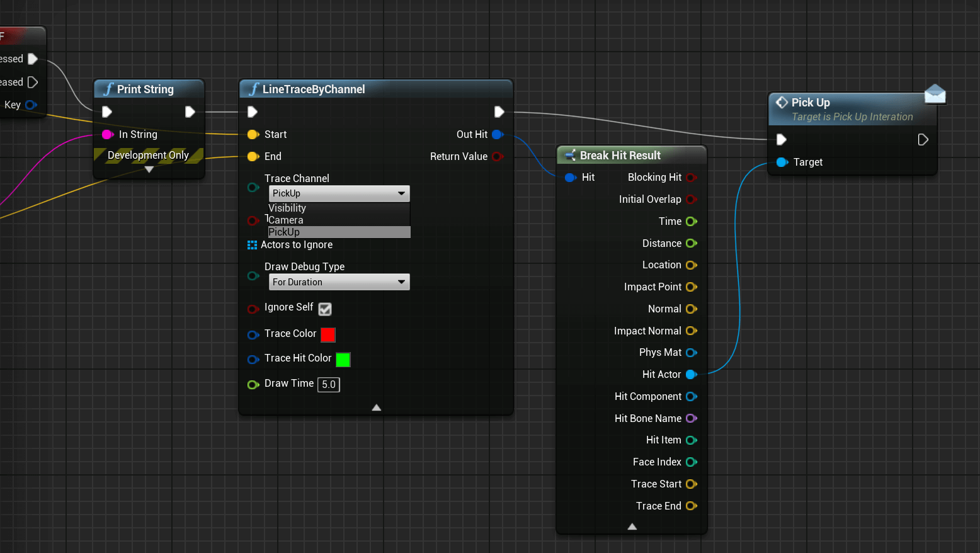Click the Impact Point output pin

(692, 287)
